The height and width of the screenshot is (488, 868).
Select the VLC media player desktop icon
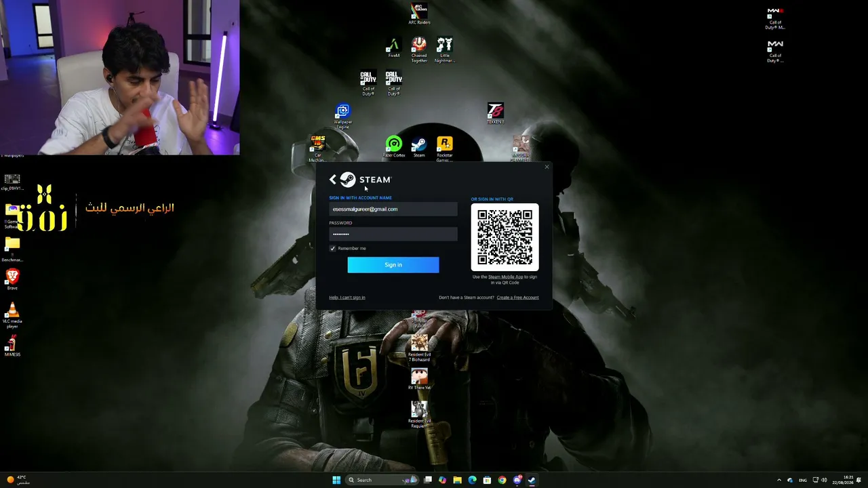pyautogui.click(x=12, y=316)
